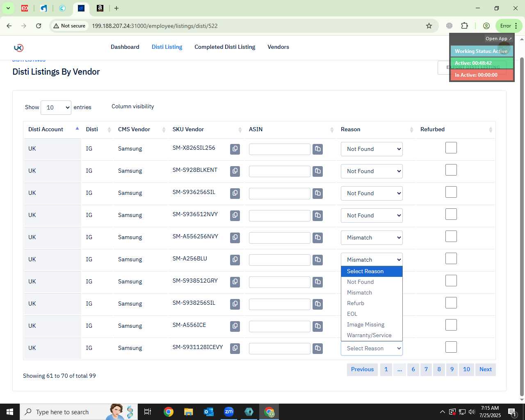Open File Explorer from the taskbar

(189, 412)
